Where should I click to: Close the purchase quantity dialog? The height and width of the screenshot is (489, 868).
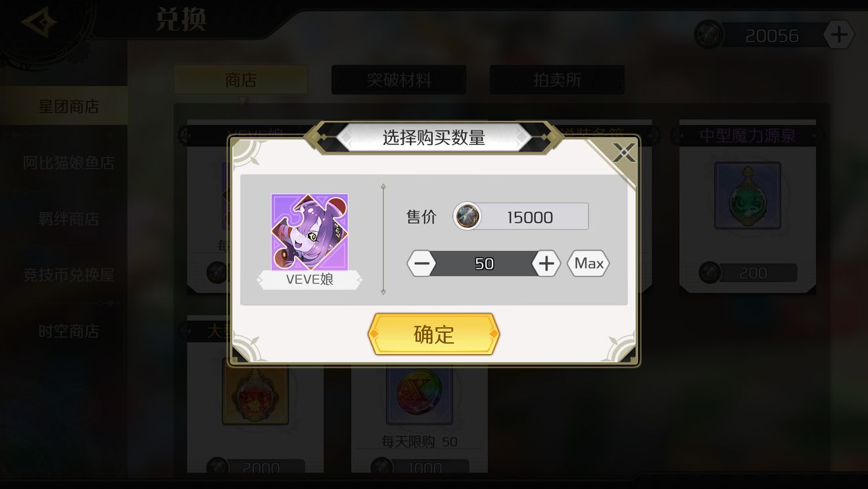click(x=623, y=153)
